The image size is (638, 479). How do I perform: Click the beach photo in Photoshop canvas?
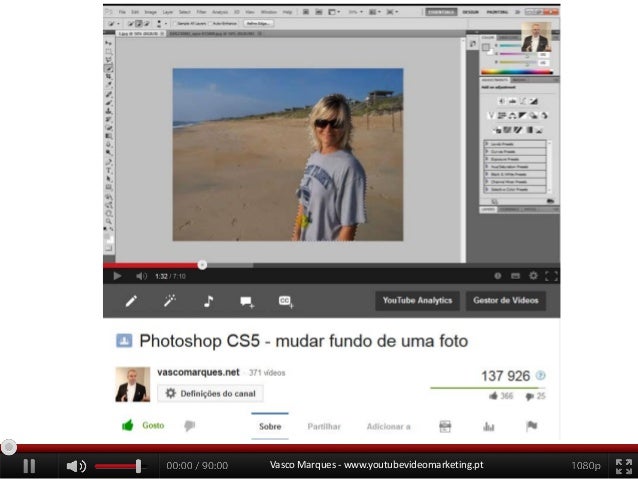[x=288, y=154]
